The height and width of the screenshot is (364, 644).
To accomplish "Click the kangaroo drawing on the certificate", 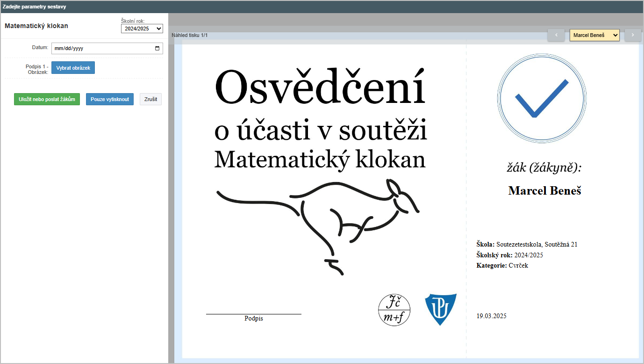I will tap(318, 226).
